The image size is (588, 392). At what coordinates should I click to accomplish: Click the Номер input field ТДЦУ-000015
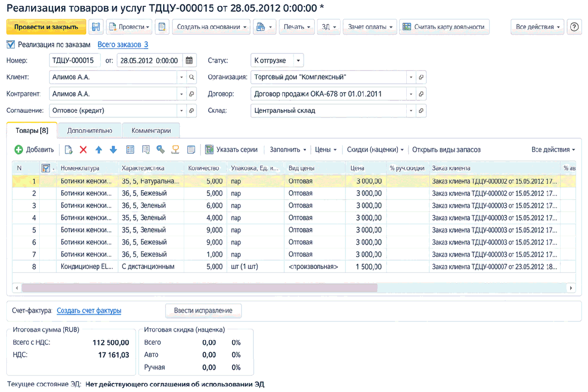(x=75, y=61)
